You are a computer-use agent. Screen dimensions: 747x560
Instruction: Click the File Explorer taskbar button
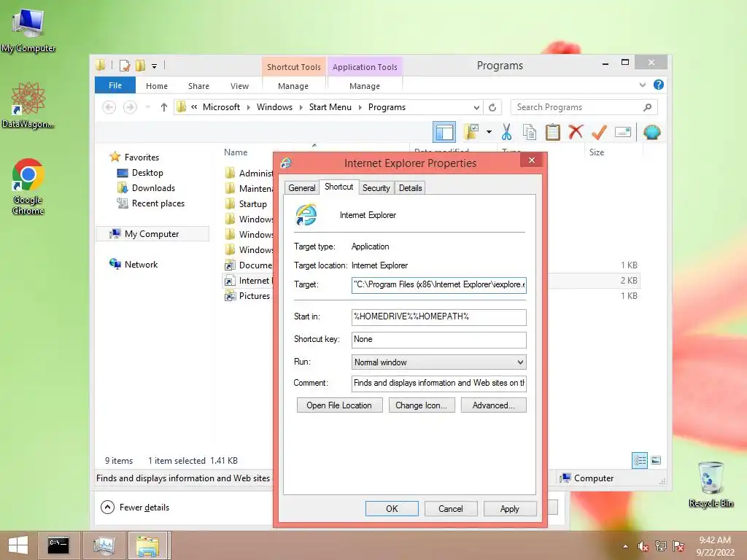pos(147,545)
